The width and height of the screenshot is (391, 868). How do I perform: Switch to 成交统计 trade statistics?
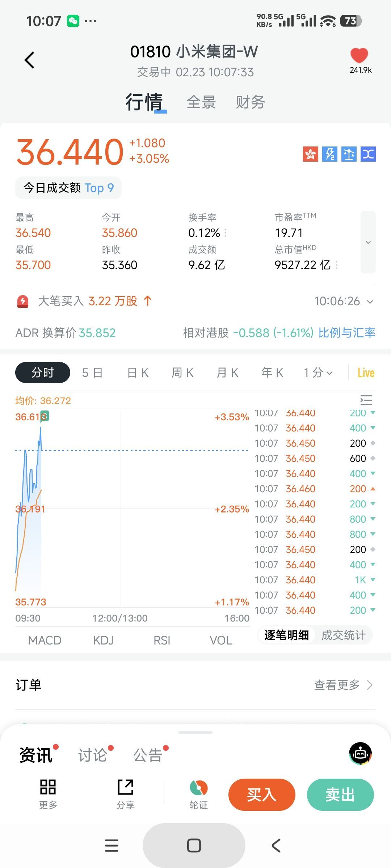(x=343, y=635)
